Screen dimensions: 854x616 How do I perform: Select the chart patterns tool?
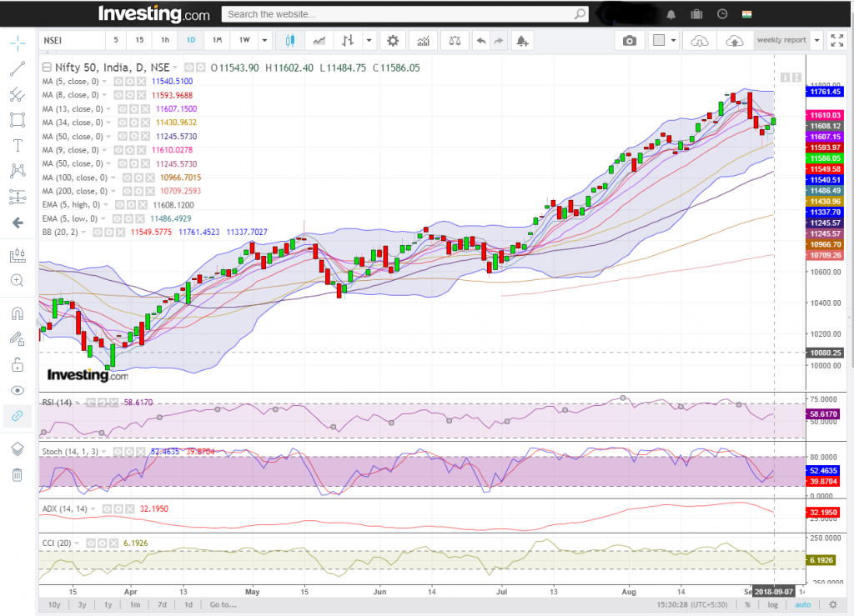click(18, 171)
